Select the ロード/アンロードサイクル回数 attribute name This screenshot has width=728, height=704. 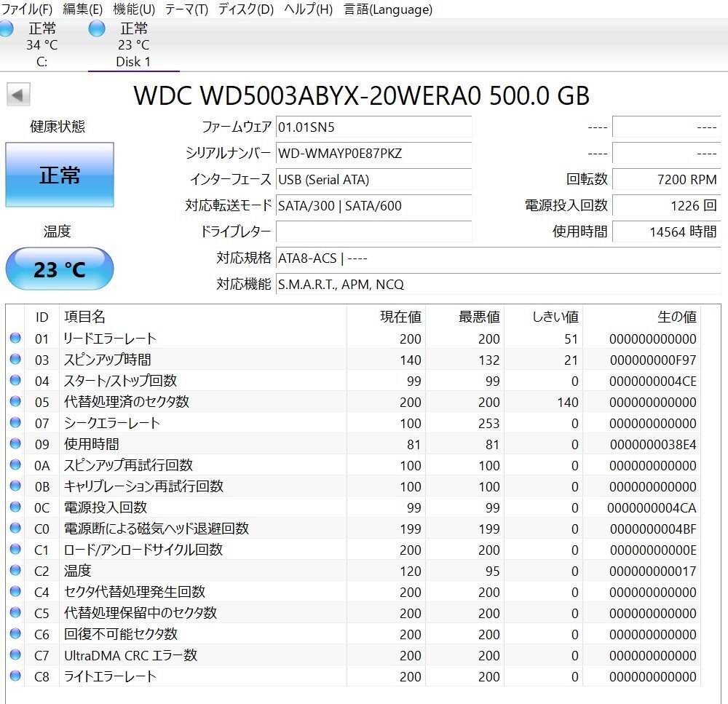143,550
